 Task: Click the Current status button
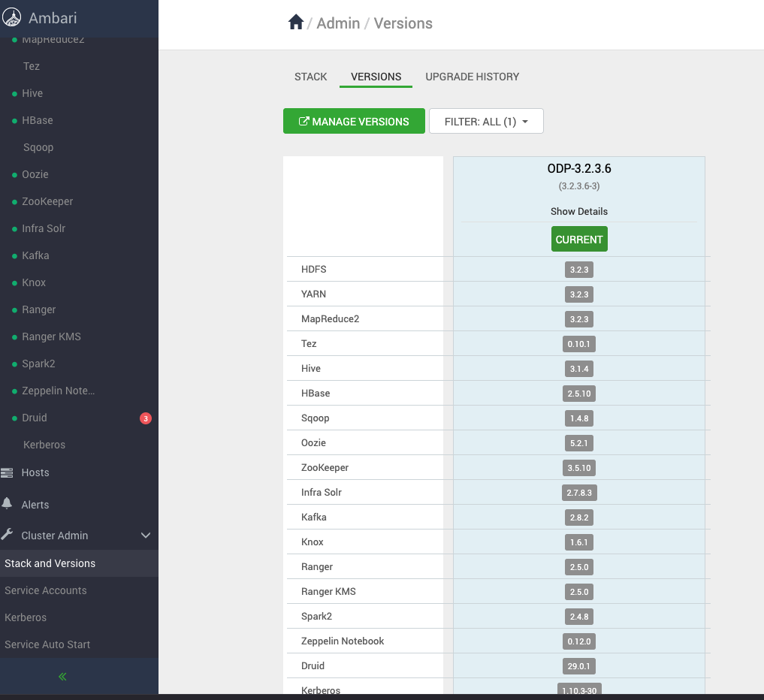click(x=579, y=239)
